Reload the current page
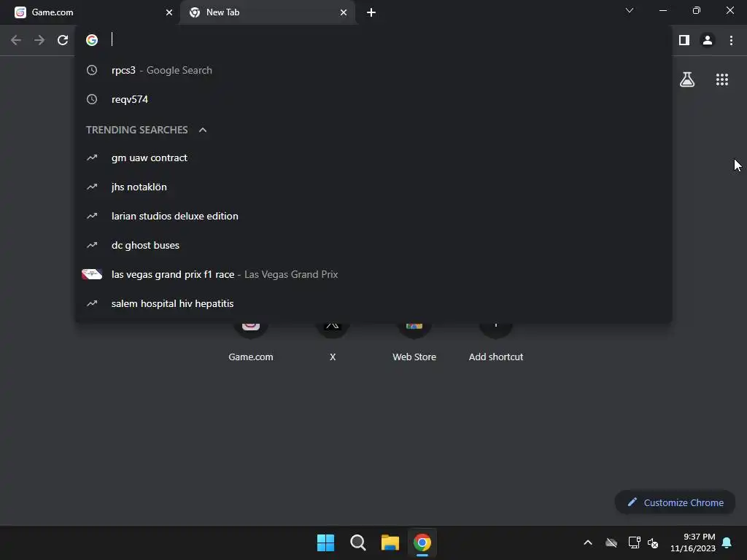 tap(63, 40)
